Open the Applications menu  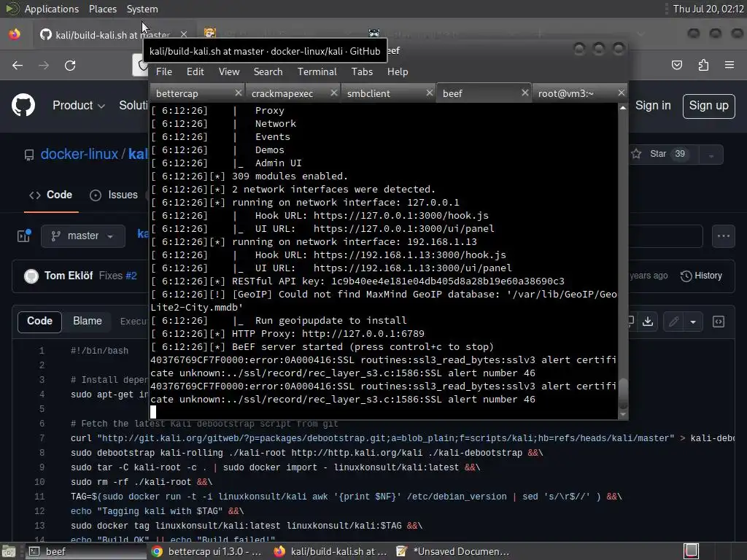(52, 9)
